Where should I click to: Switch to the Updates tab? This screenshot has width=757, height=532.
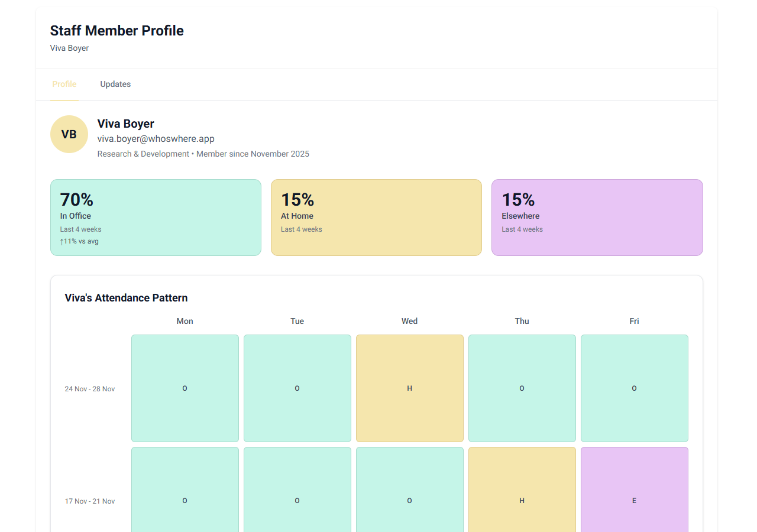pyautogui.click(x=115, y=84)
